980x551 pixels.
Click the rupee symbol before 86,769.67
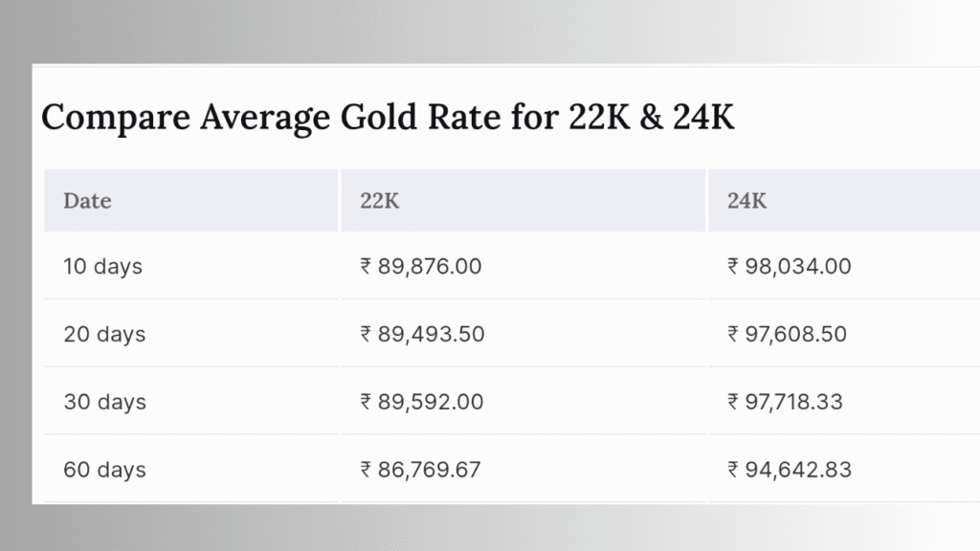[x=366, y=470]
